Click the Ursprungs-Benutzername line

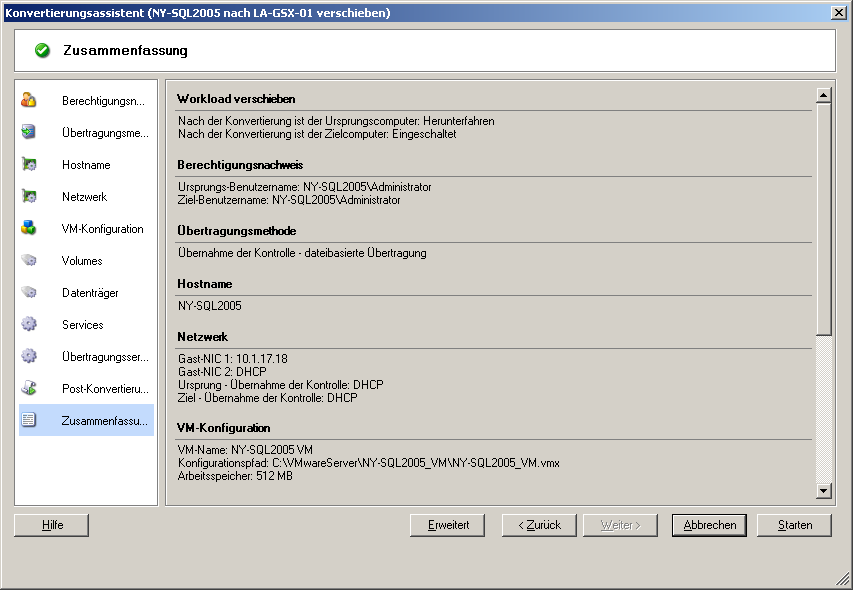tap(305, 187)
